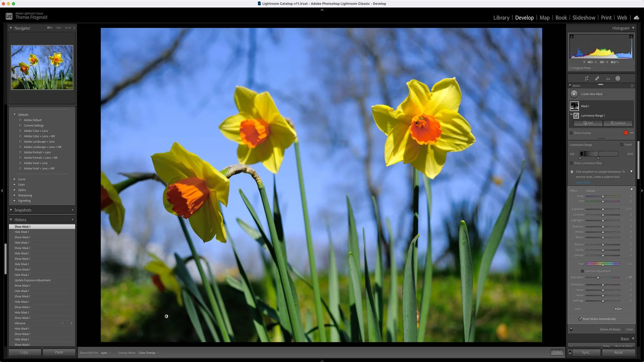This screenshot has height=362, width=644.
Task: Select the Masking tool
Action: pos(618,78)
